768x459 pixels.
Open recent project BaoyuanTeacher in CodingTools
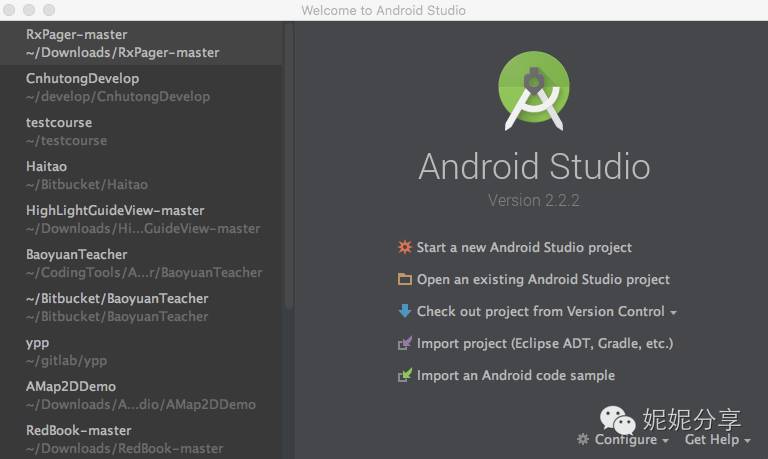coord(141,263)
